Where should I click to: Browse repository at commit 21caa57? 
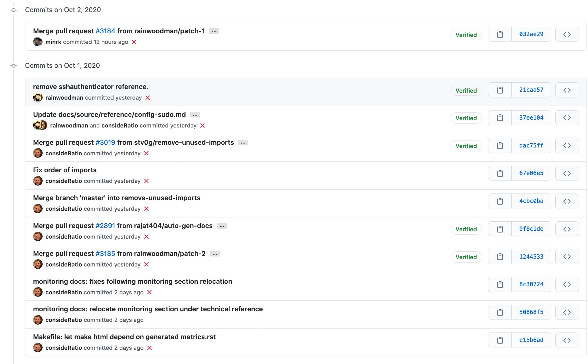(x=567, y=90)
